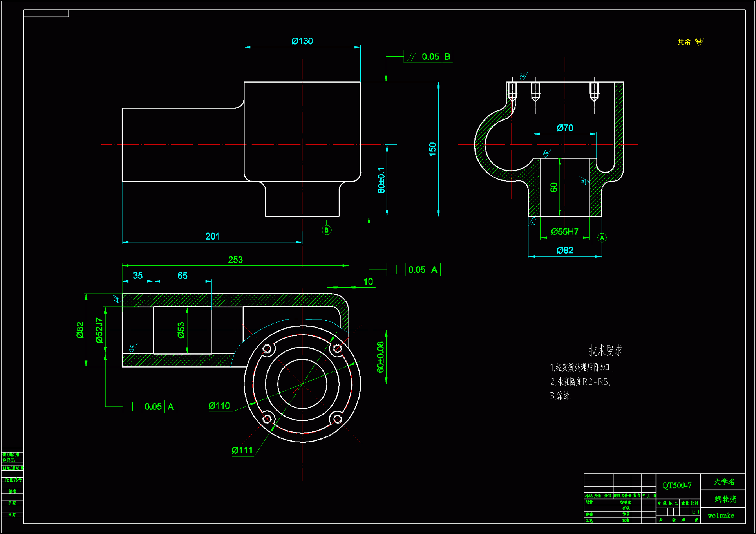Click the 60±0.08 dimension text
The image size is (756, 534).
click(x=380, y=357)
